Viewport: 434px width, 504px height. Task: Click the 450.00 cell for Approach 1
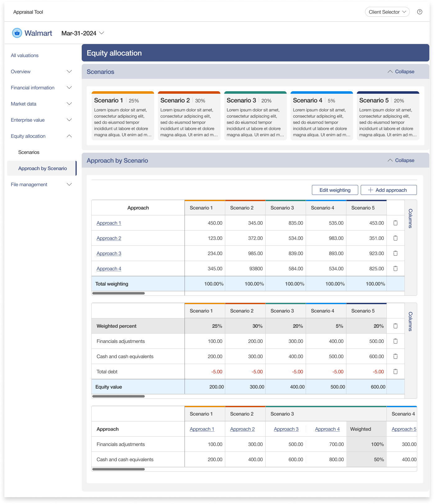pos(205,223)
